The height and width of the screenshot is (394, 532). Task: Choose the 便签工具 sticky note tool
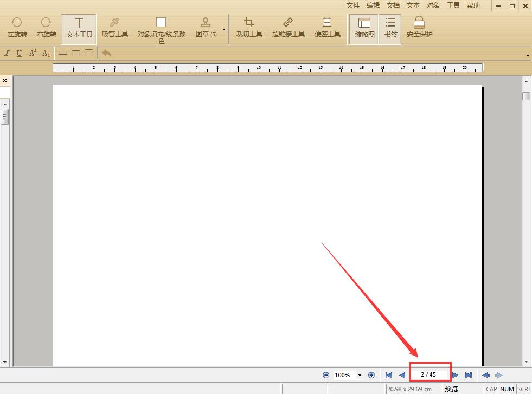[327, 23]
